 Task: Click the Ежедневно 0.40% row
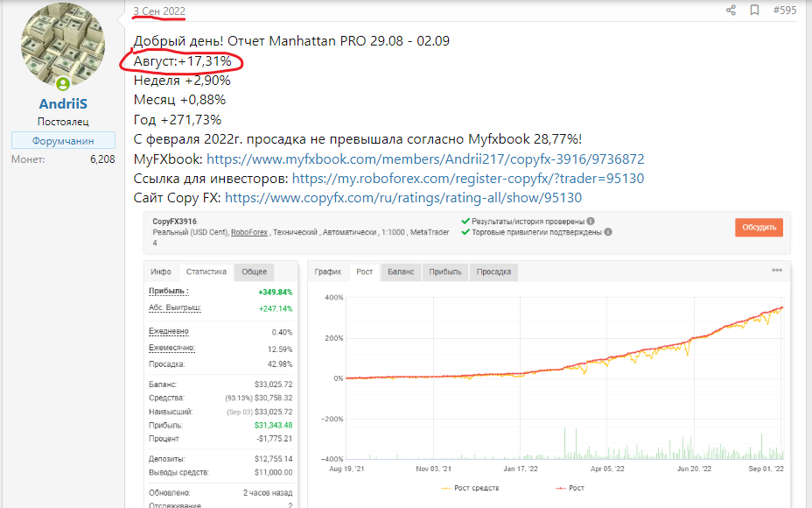coord(220,332)
